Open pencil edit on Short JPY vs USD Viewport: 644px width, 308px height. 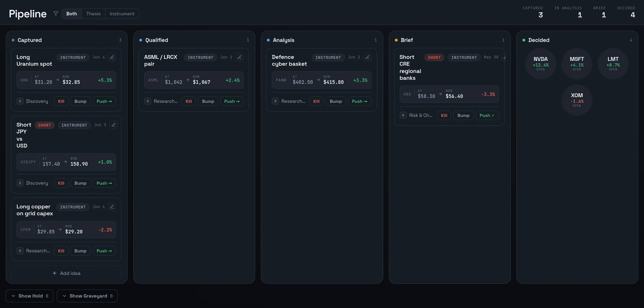click(x=114, y=125)
